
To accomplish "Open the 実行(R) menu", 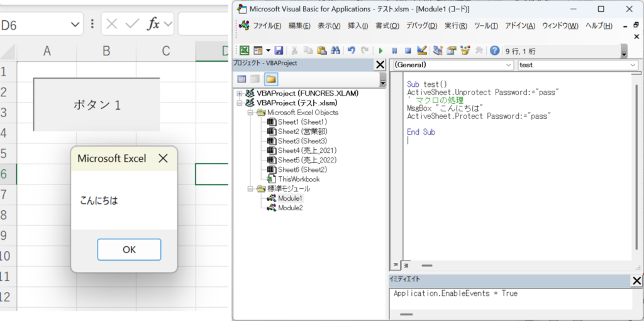I will click(456, 26).
